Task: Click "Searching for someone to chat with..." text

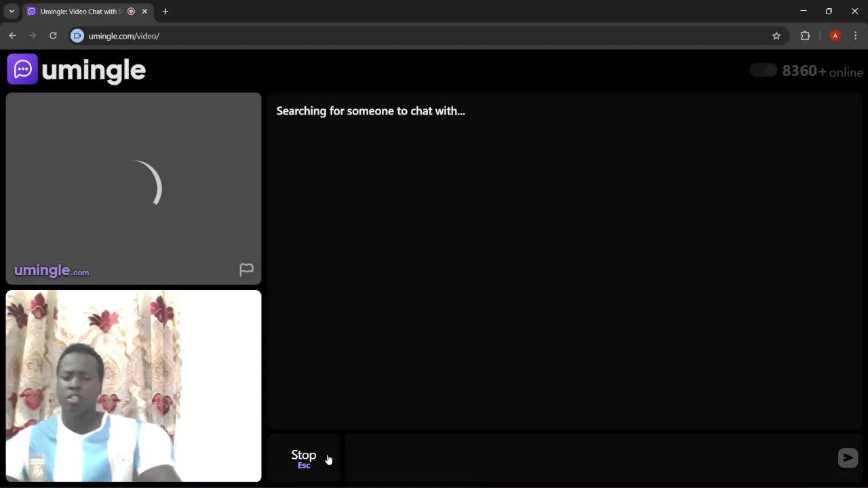Action: [371, 111]
